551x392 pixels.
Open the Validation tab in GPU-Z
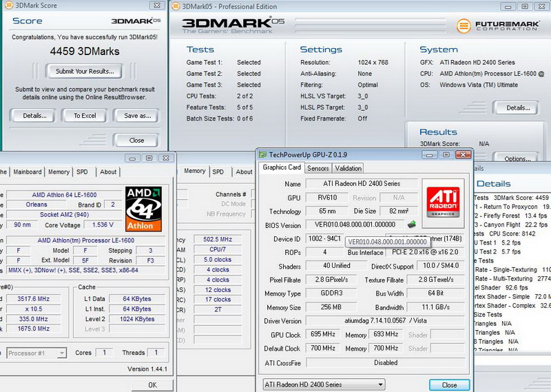click(x=349, y=168)
